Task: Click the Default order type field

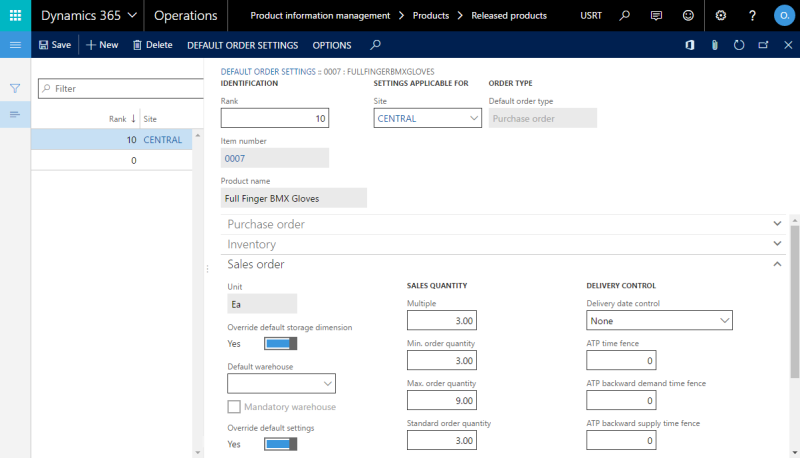Action: coord(542,118)
